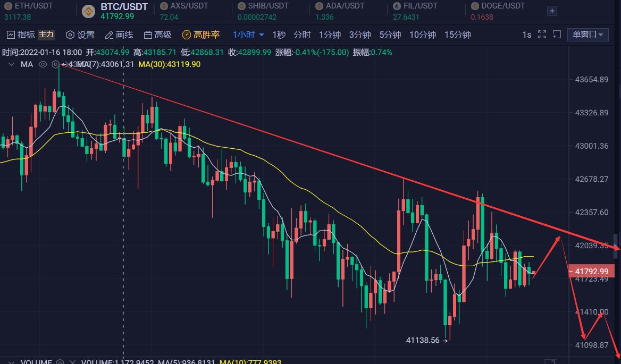Click the AXS coin icon
The width and height of the screenshot is (621, 364).
coord(164,6)
